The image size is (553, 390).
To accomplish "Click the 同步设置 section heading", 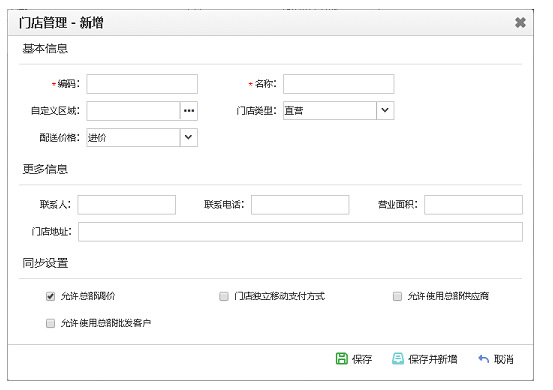I will click(45, 263).
